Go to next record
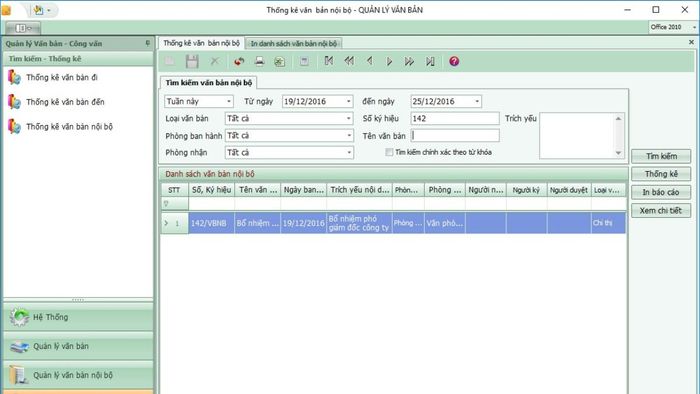700x394 pixels. tap(389, 62)
